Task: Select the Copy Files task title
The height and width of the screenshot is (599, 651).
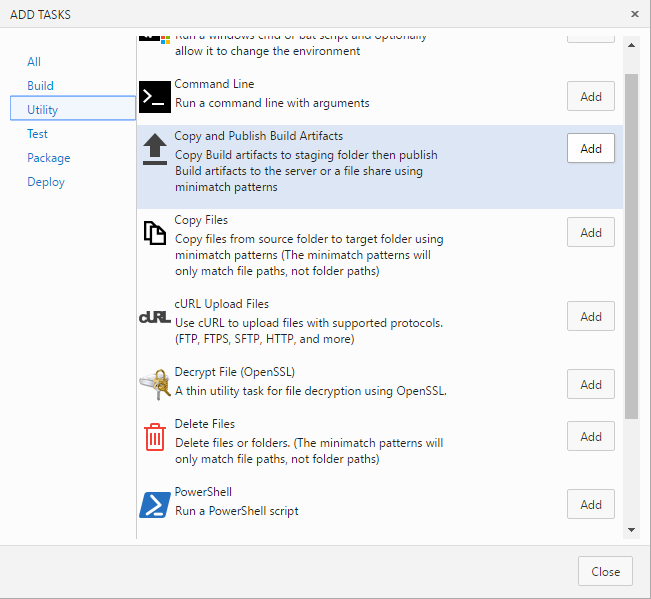Action: pos(201,220)
